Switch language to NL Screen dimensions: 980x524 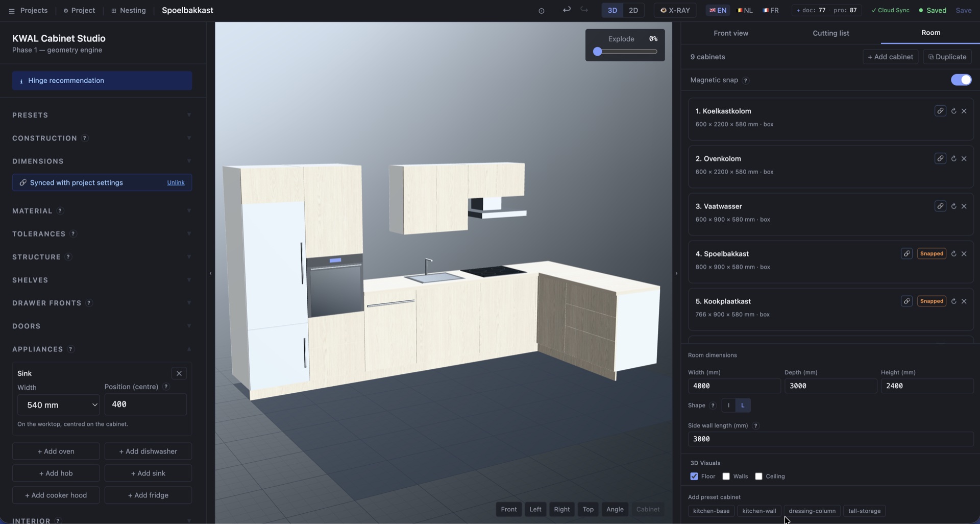[745, 10]
